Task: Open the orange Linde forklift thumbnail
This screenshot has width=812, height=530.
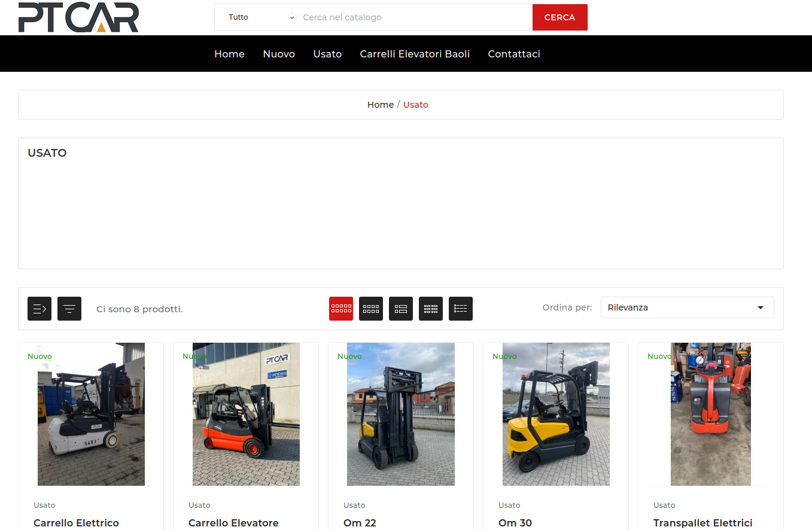Action: (246, 414)
